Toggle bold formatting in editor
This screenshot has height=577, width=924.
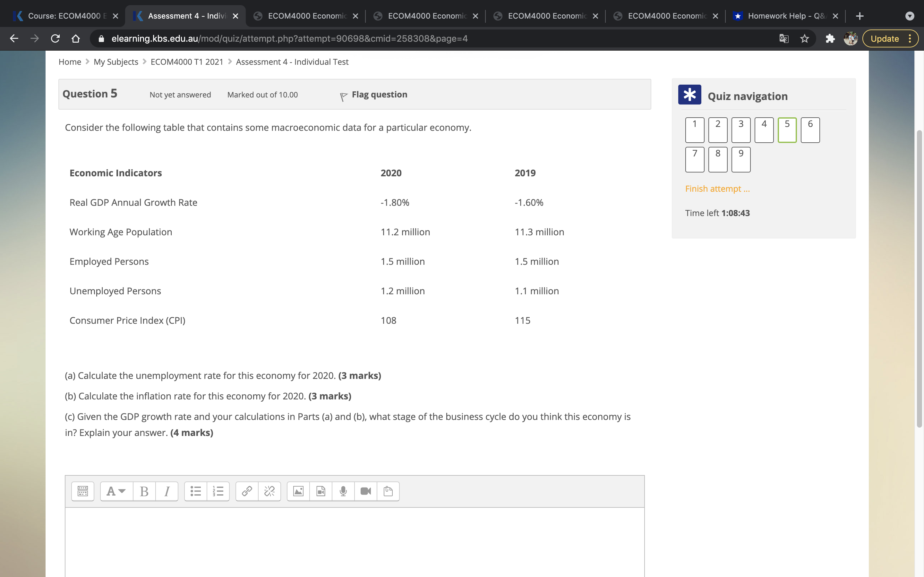pos(144,491)
